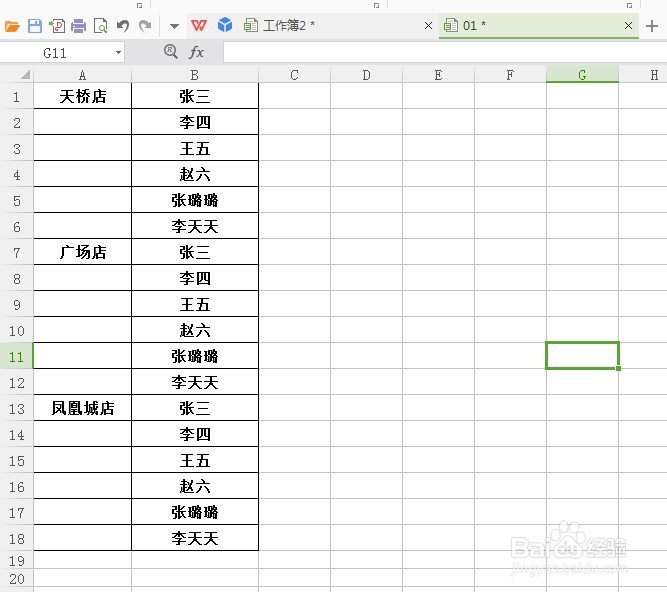Expand the quick access toolbar dropdown arrow

click(174, 26)
